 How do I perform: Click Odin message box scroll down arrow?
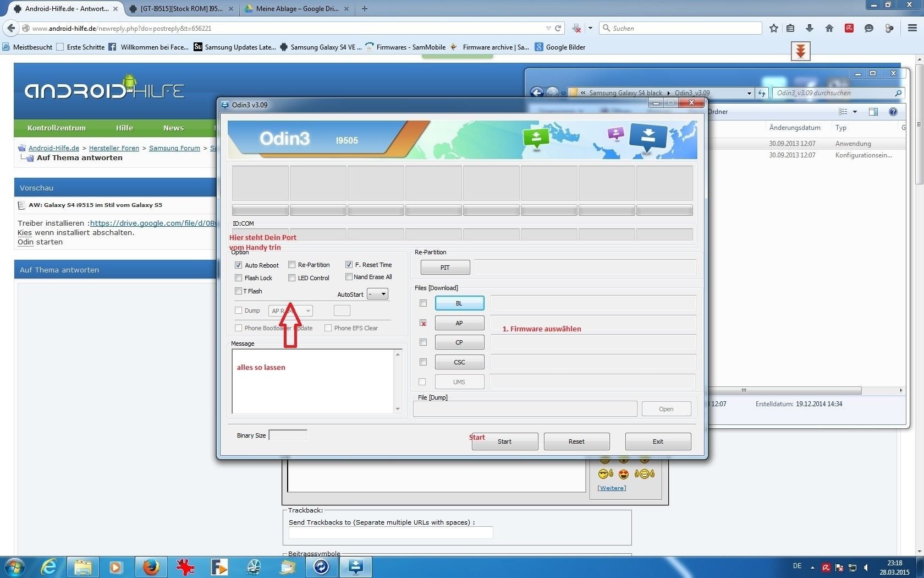point(398,409)
